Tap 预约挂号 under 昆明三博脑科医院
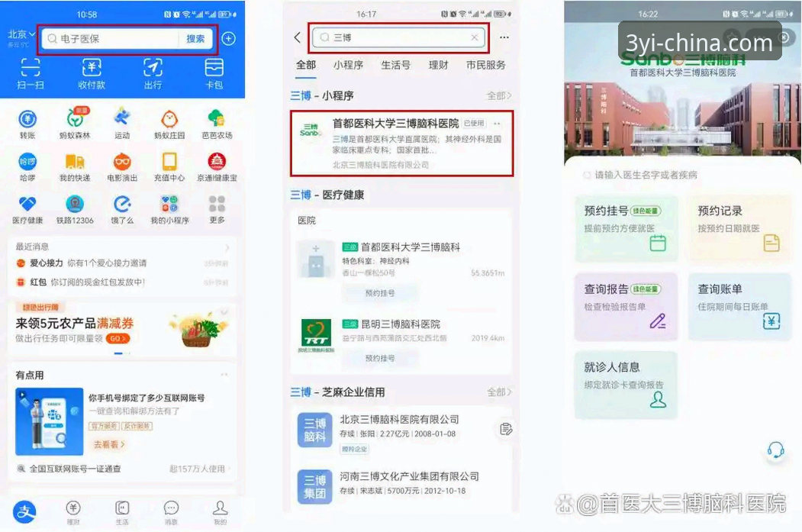802x532 pixels. coord(380,358)
